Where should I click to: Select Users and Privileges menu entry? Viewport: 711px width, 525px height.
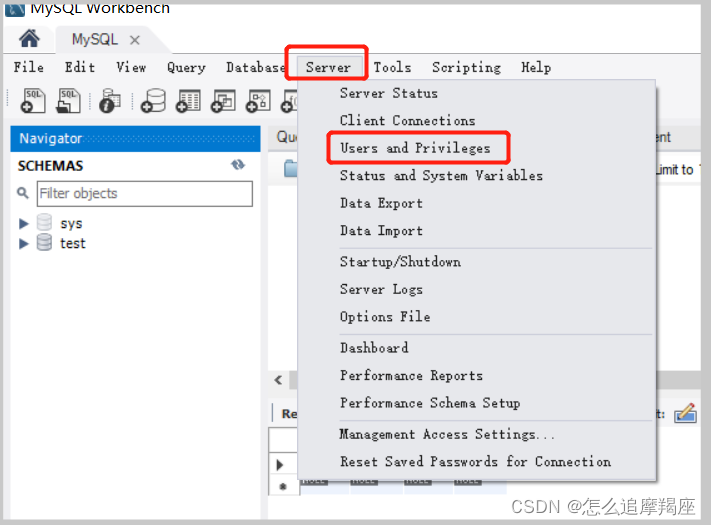415,148
